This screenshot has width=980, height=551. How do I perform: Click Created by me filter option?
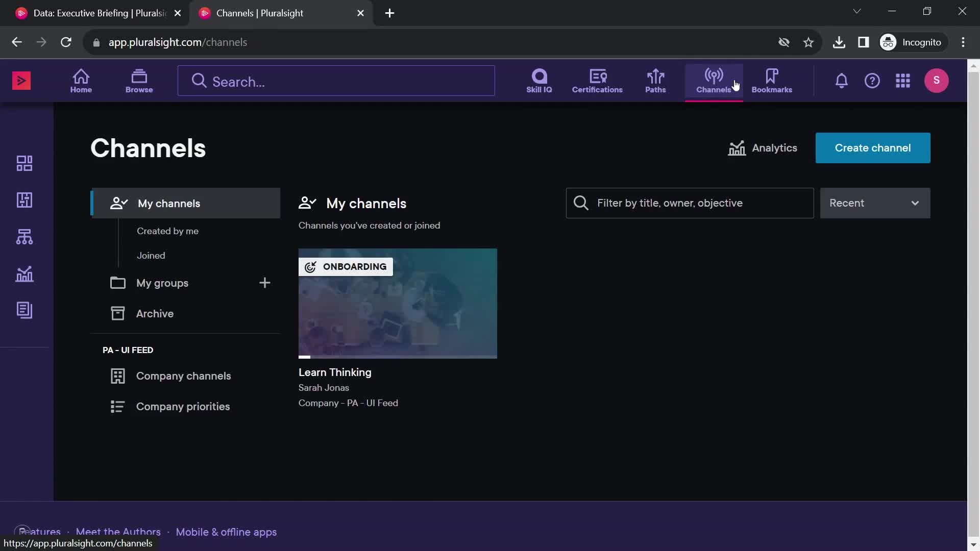click(167, 230)
